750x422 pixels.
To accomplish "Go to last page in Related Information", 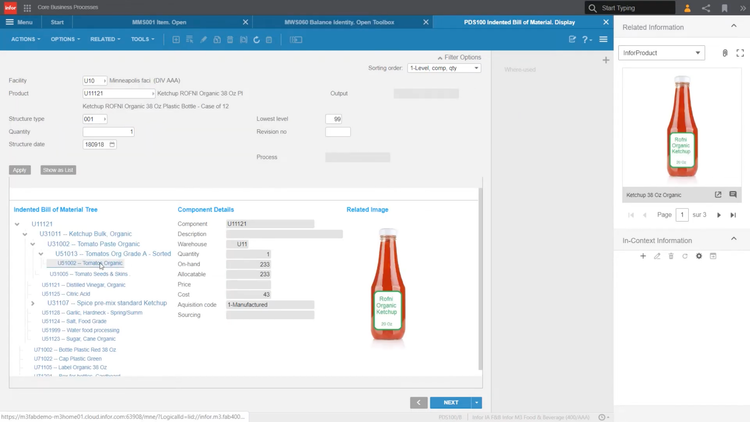I will 733,215.
